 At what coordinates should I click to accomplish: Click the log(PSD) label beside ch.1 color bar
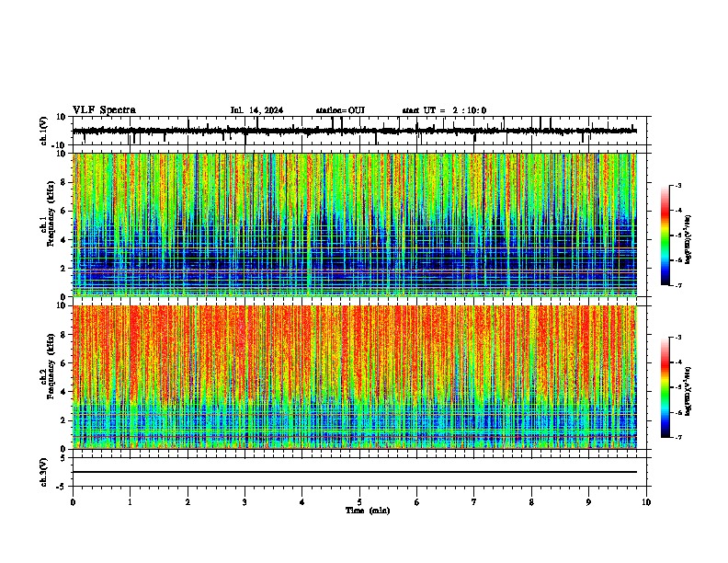[688, 239]
